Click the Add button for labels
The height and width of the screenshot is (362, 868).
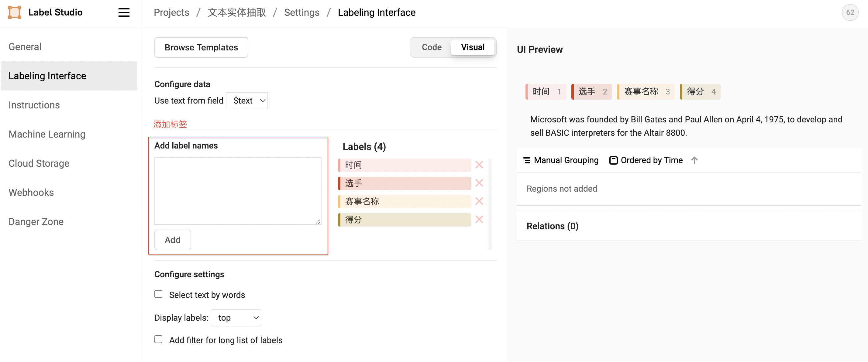173,240
